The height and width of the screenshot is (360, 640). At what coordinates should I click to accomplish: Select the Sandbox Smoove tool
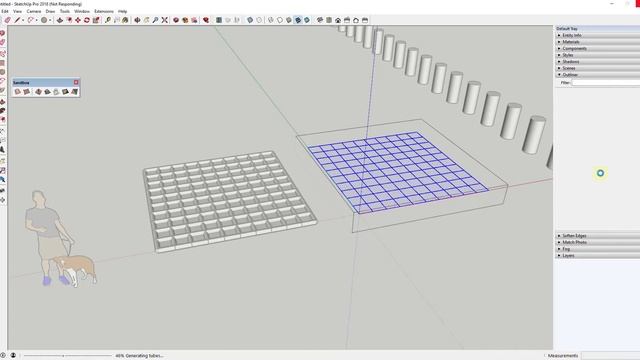coord(38,92)
